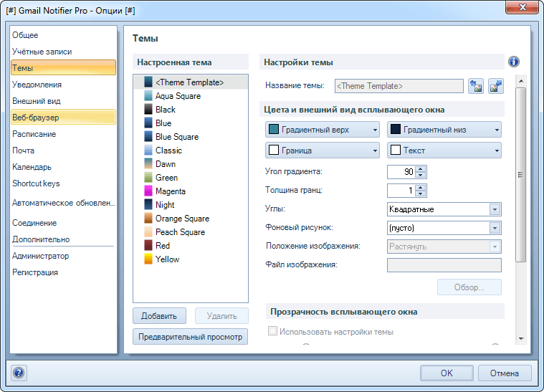Click the Green theme color icon
The image size is (544, 392).
coord(148,178)
